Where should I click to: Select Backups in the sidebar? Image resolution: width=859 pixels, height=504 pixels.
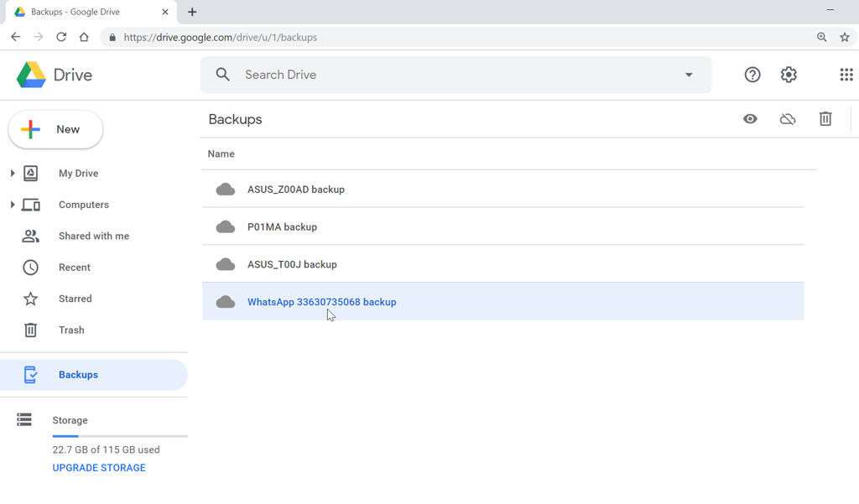click(94, 375)
